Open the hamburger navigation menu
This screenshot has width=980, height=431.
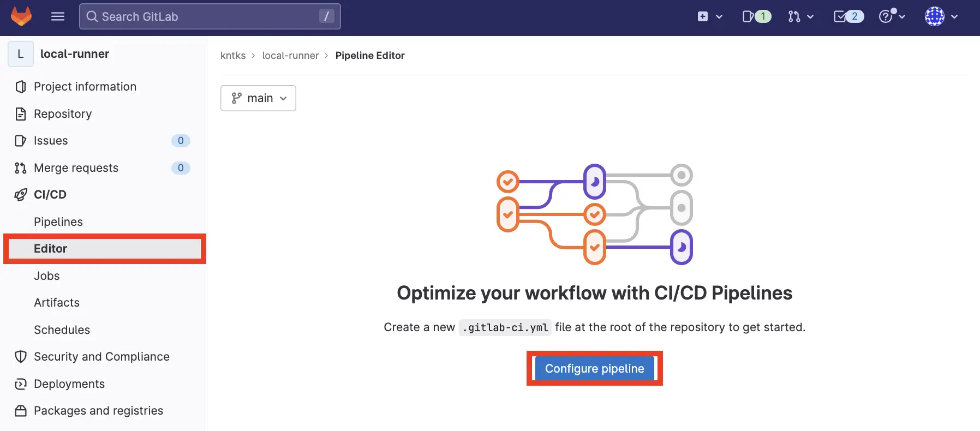(58, 16)
